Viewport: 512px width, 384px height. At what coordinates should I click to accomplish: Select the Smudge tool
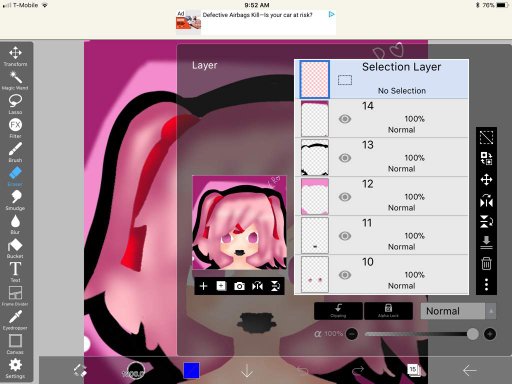pos(15,200)
